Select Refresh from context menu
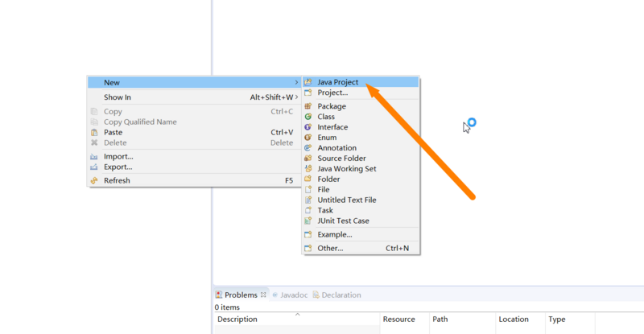Screen dimensions: 644x334 click(x=194, y=180)
